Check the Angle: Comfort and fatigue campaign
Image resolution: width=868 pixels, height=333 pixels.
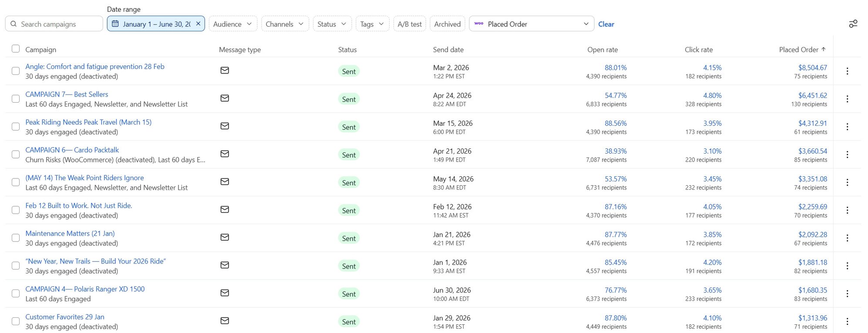16,71
